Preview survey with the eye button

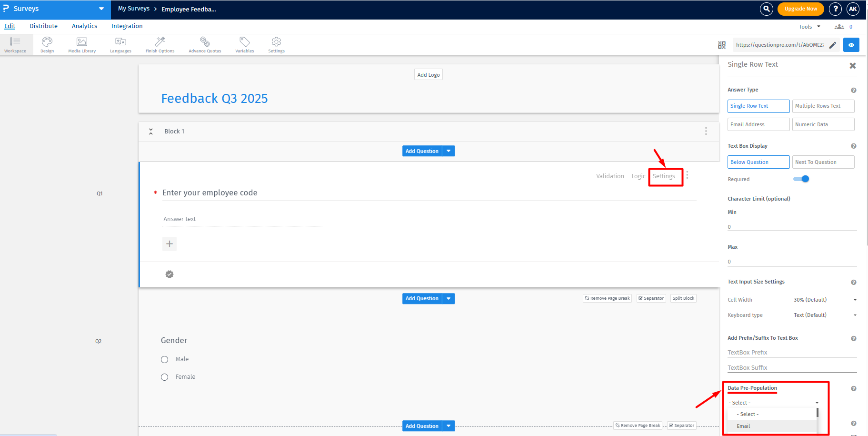[x=851, y=45]
